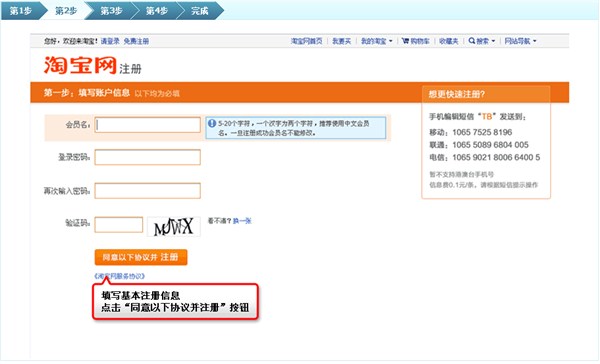This screenshot has height=364, width=600.
Task: Click the MJWX captcha image
Action: (174, 226)
